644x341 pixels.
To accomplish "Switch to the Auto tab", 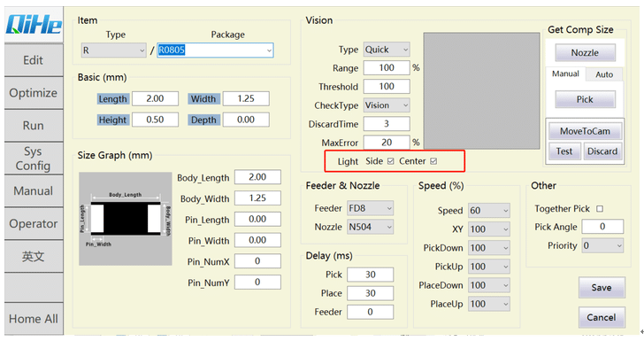I will (x=604, y=74).
